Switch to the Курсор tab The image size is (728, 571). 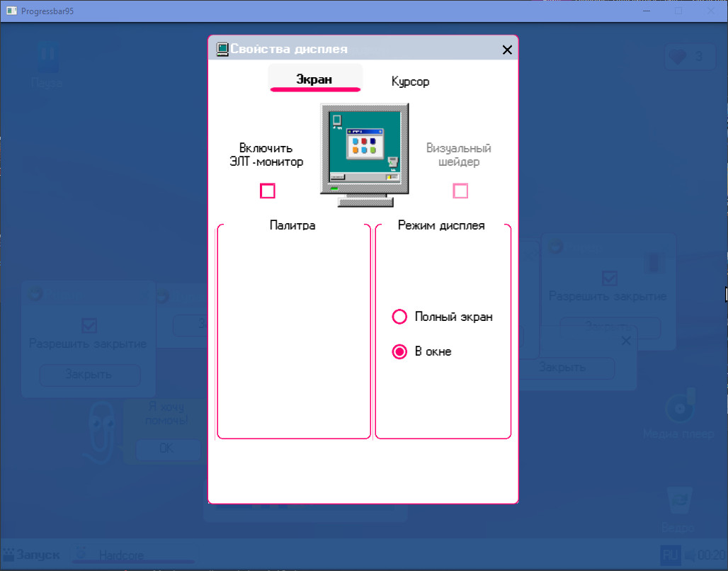click(410, 81)
